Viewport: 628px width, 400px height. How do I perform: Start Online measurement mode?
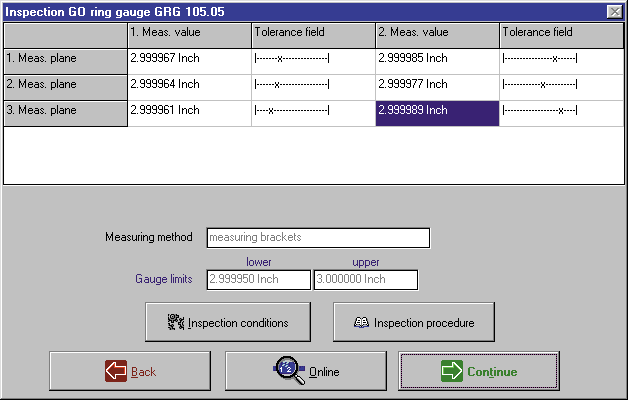click(x=306, y=371)
